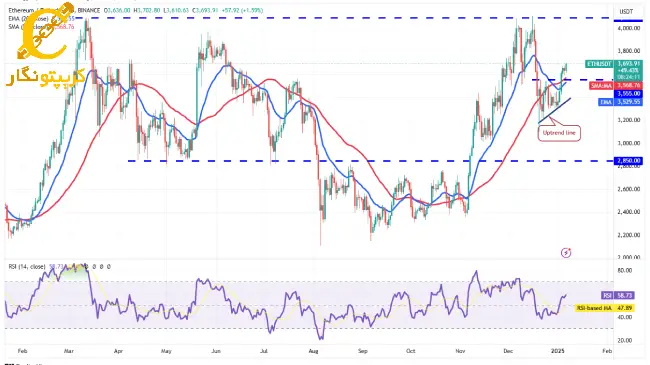Click the Dec label on time axis

point(508,351)
